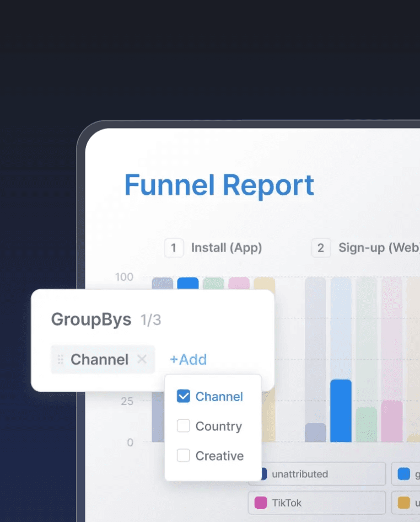Select the Sign-up (Web) step label
This screenshot has width=420, height=522.
[379, 248]
